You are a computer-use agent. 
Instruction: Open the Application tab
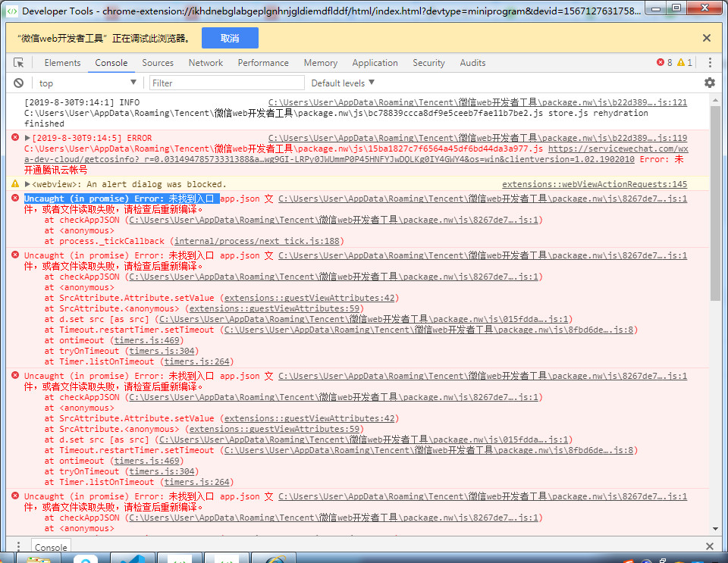(x=375, y=63)
